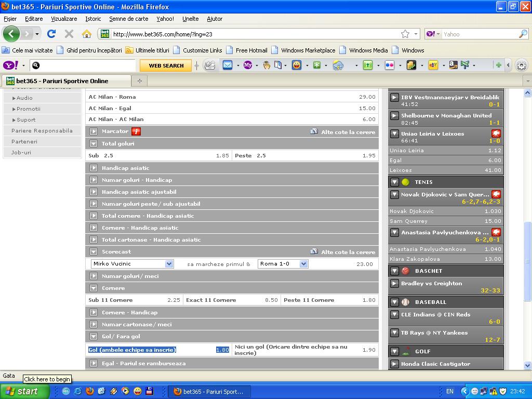Open the Roma 1-0 score dropdown
This screenshot has width=532, height=399.
point(283,263)
